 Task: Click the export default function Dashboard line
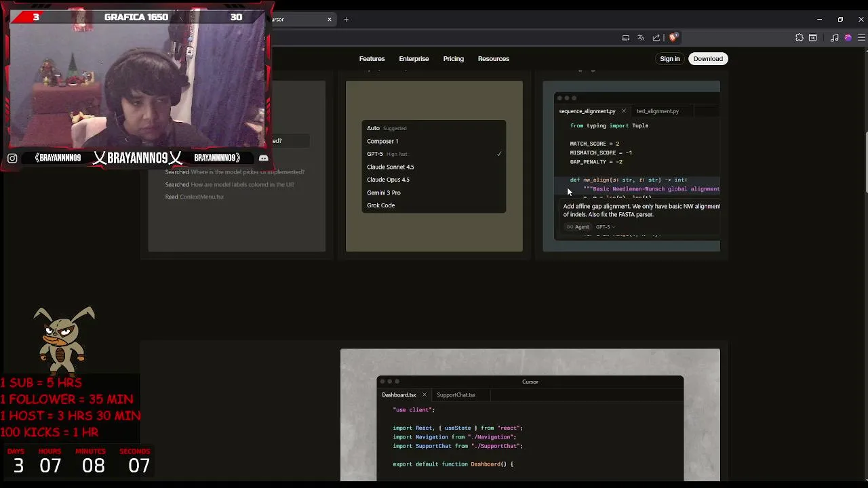(453, 464)
